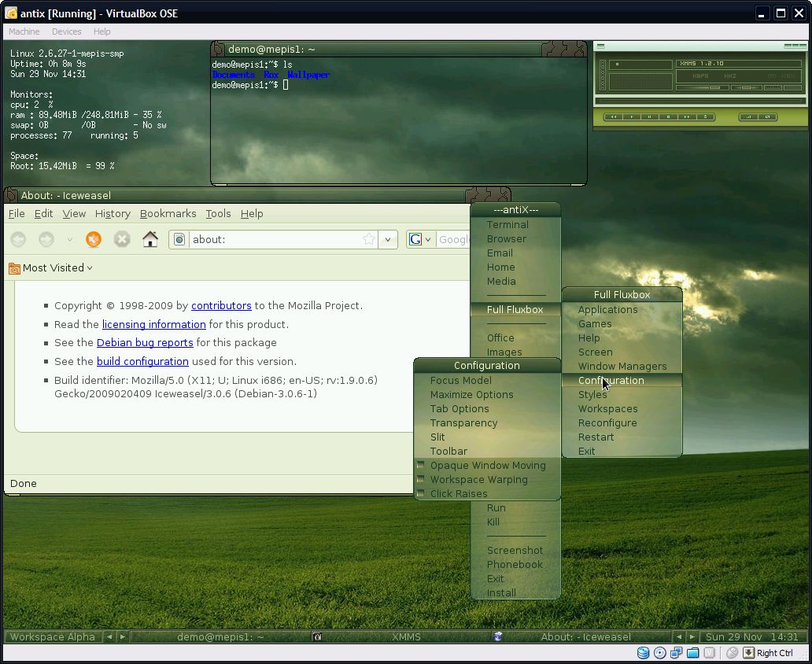The width and height of the screenshot is (812, 664).
Task: Expand the Transparency submenu
Action: click(x=487, y=422)
